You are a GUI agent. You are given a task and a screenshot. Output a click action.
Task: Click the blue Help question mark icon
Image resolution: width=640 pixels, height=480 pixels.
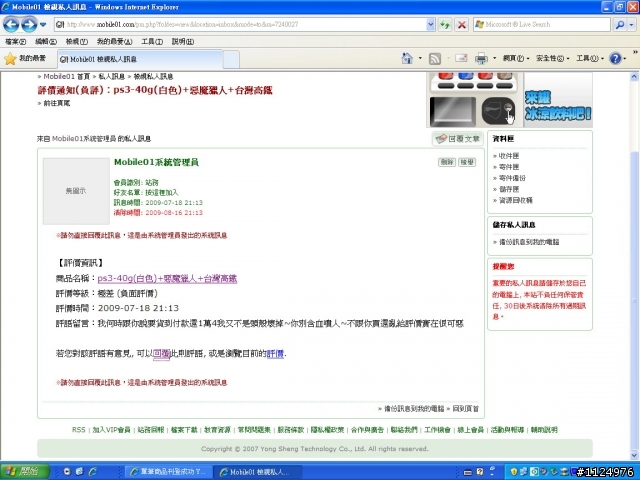[x=615, y=59]
